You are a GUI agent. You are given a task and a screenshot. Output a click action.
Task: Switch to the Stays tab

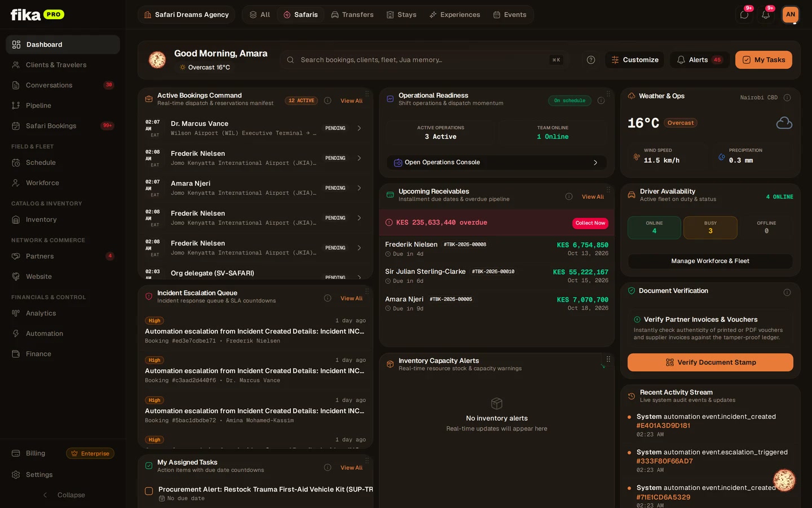pyautogui.click(x=401, y=15)
